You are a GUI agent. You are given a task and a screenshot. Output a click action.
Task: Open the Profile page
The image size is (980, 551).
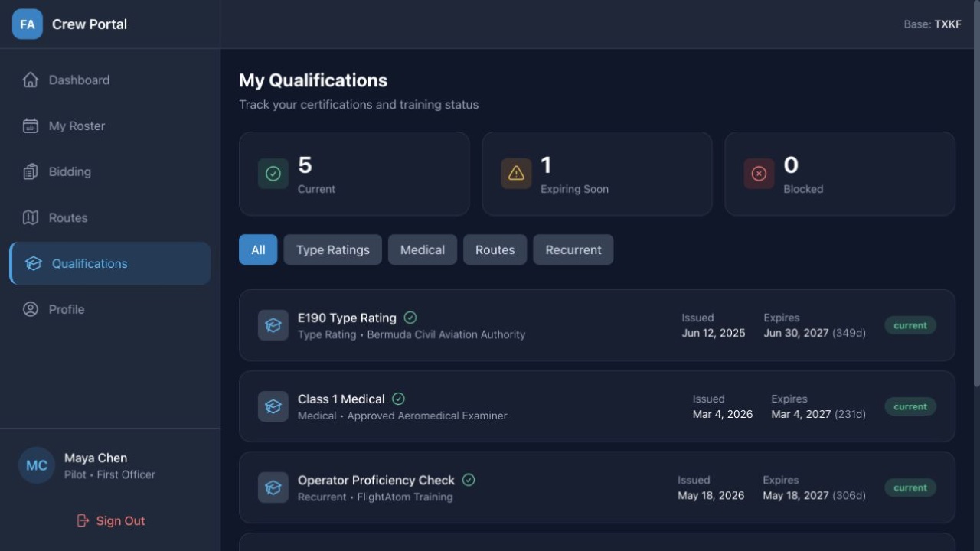tap(109, 309)
